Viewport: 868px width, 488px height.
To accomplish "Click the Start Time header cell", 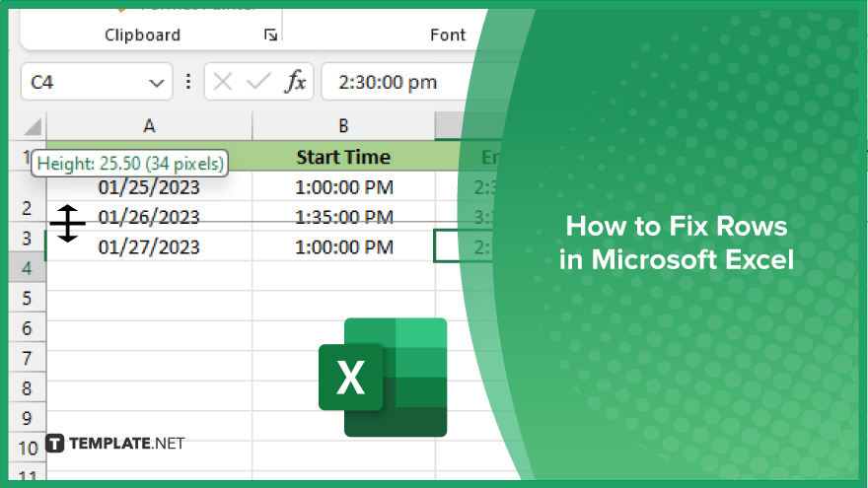I will tap(343, 157).
